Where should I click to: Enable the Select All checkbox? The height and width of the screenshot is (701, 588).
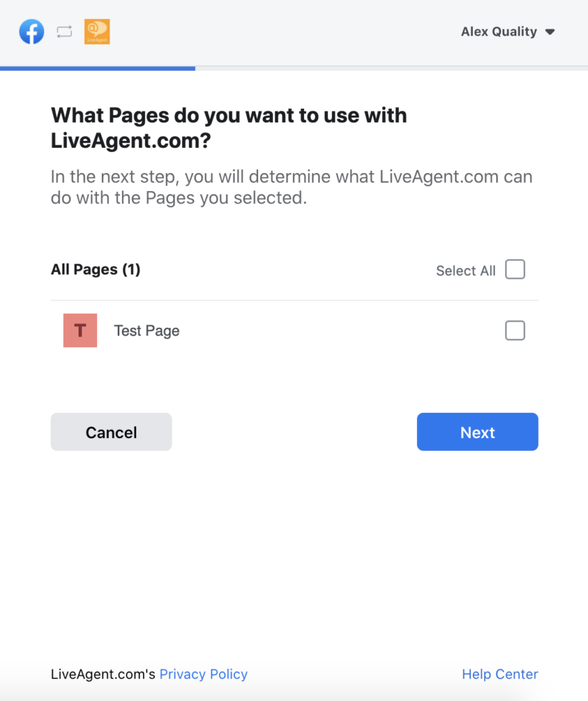(x=515, y=270)
